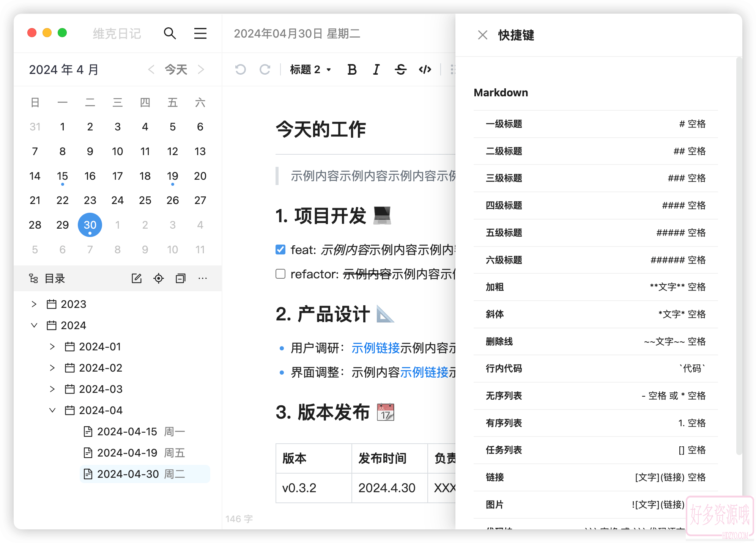Click the directory tree icon
Viewport: 756px width, 543px height.
[x=33, y=278]
